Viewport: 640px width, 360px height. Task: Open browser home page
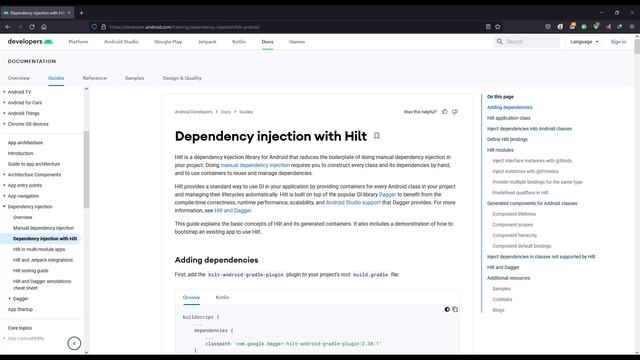[x=44, y=27]
